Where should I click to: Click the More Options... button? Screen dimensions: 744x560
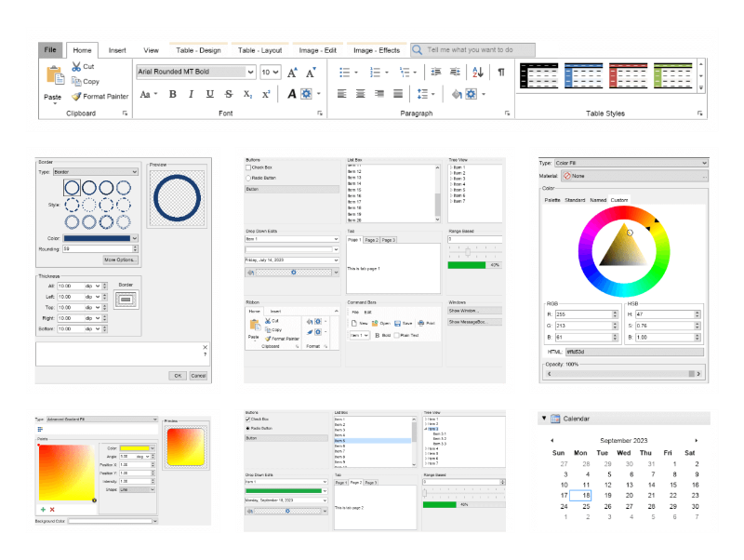121,260
